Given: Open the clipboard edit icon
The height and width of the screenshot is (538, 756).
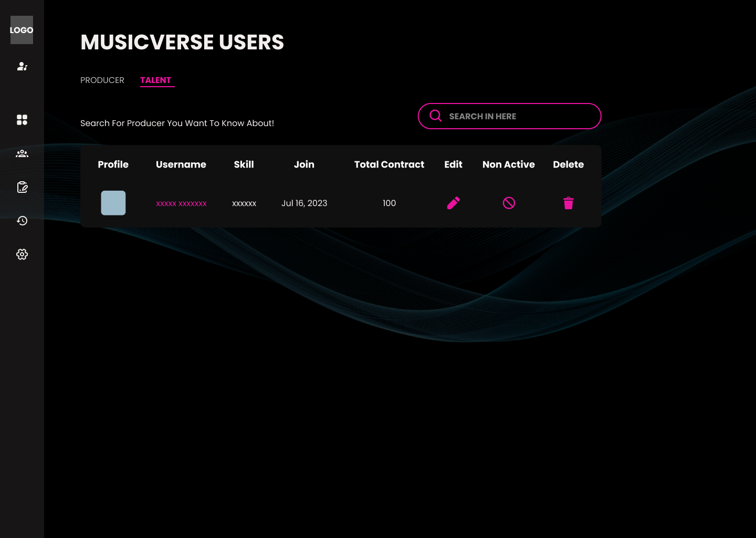Looking at the screenshot, I should pos(22,187).
